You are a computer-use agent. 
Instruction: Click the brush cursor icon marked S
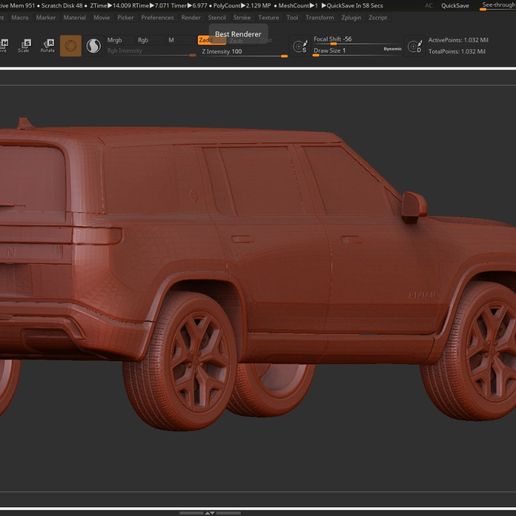300,46
